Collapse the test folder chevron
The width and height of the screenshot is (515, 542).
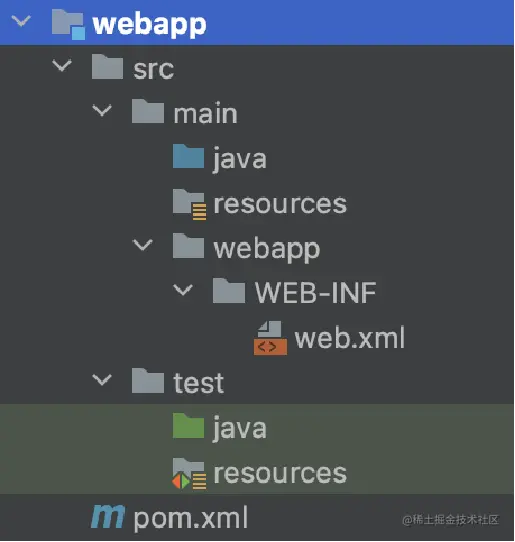click(x=102, y=380)
